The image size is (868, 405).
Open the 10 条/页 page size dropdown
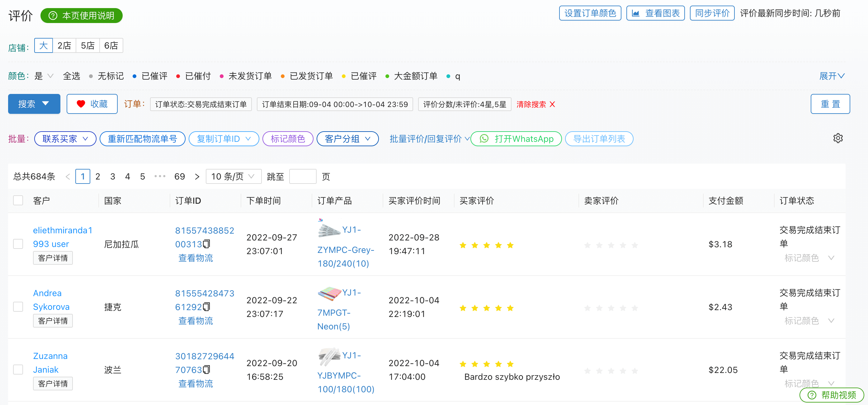pyautogui.click(x=233, y=176)
